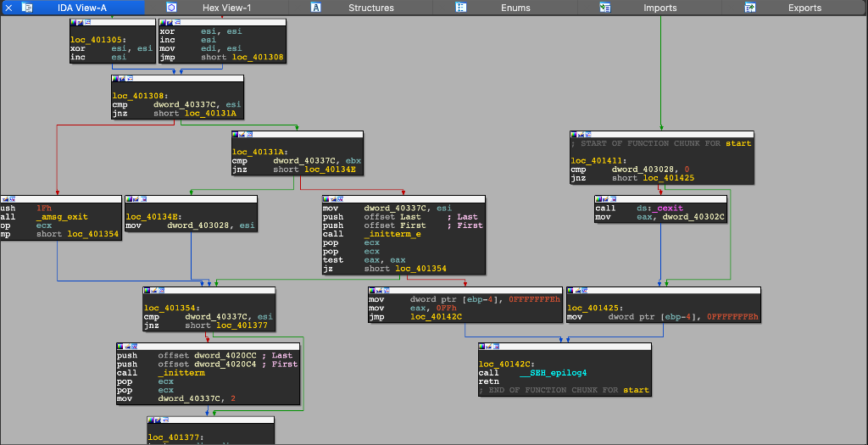This screenshot has height=445, width=868.
Task: Click pencil icon on loc_40131A block
Action: [x=242, y=135]
